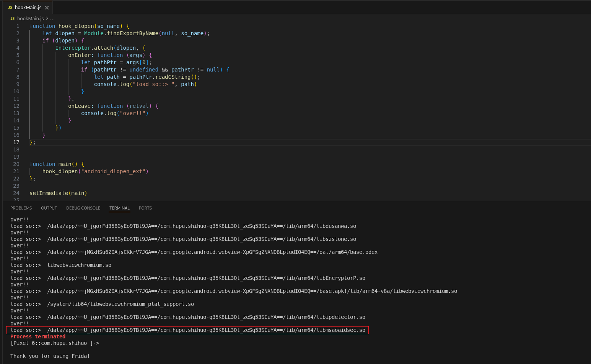Click the JS file icon in the editor tab
The height and width of the screenshot is (364, 591).
(10, 8)
